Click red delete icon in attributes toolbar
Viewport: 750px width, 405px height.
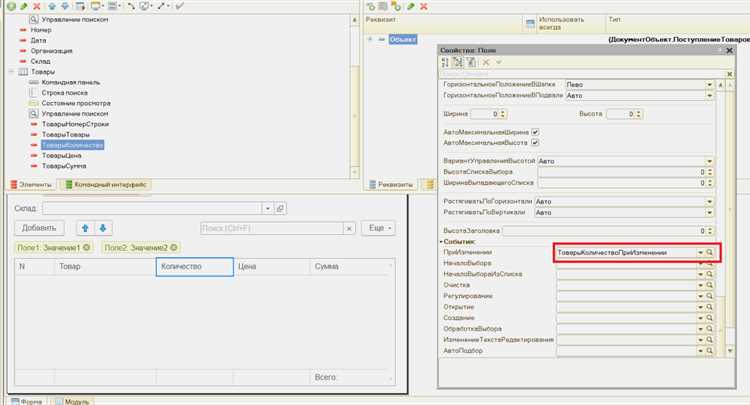pos(424,6)
